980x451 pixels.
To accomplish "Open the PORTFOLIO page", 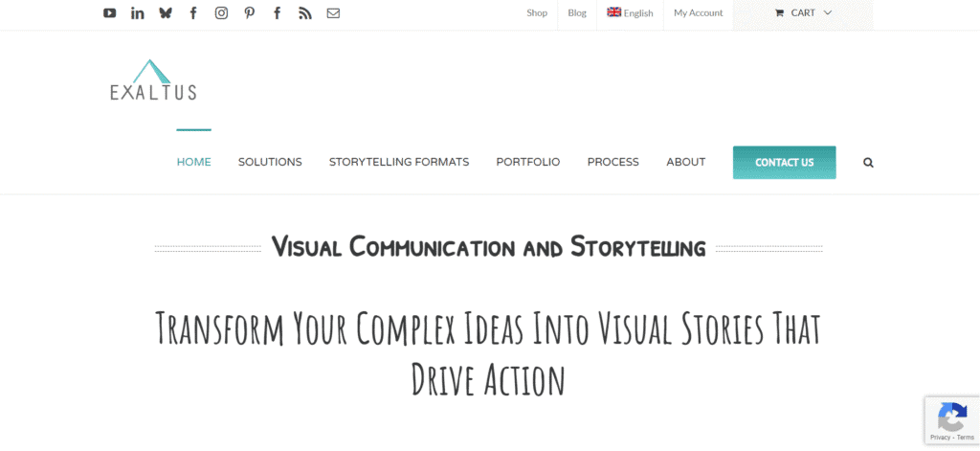I will point(528,163).
